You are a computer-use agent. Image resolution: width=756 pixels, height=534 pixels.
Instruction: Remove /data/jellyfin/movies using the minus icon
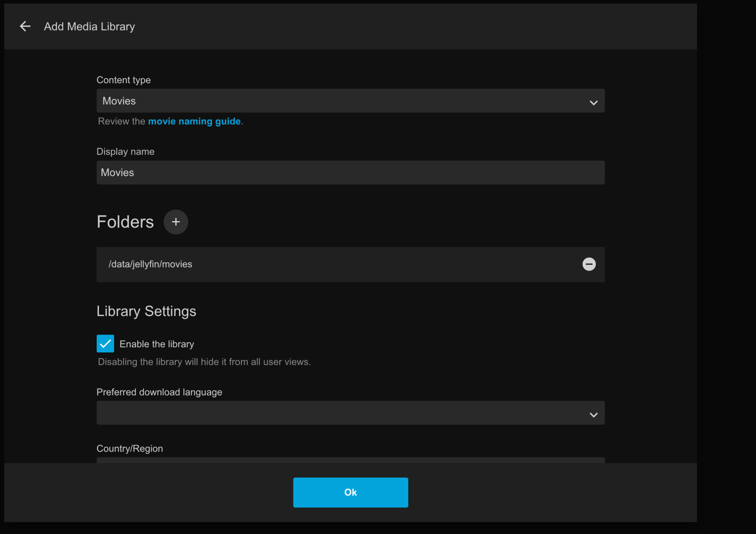pos(589,264)
